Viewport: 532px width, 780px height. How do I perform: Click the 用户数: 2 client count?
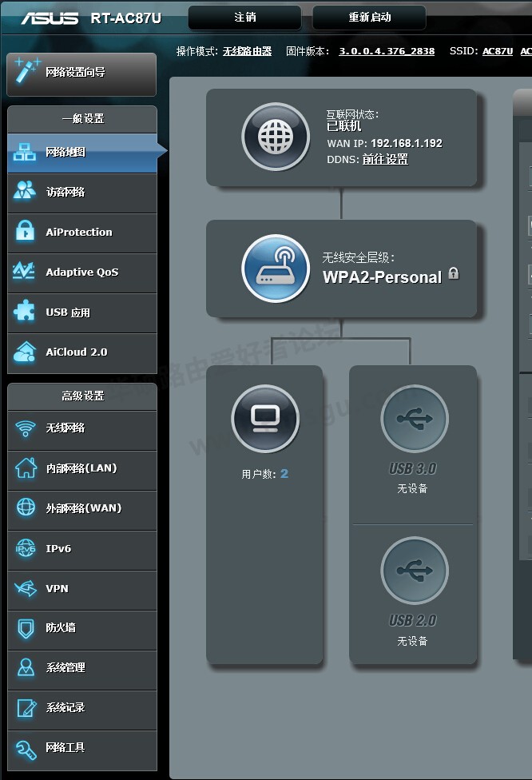264,474
